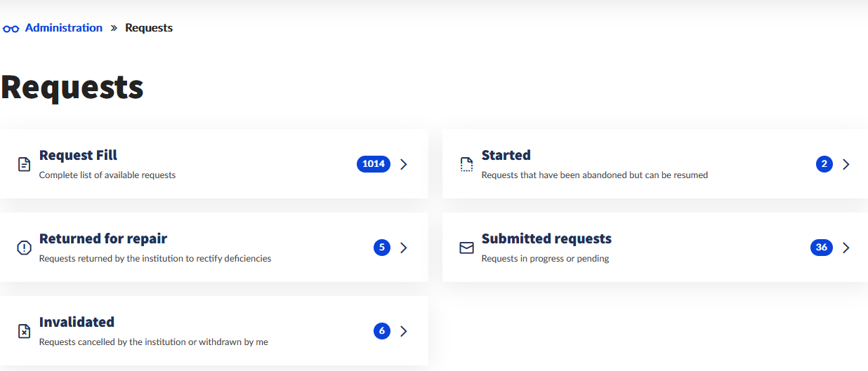868x371 pixels.
Task: Click the dashed file icon beside Started
Action: point(466,164)
